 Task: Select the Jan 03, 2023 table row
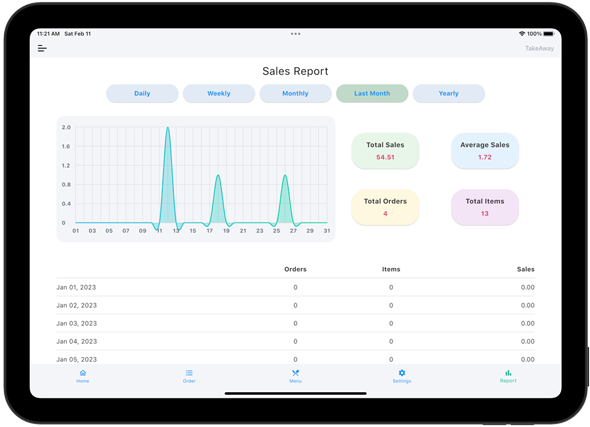pyautogui.click(x=295, y=324)
